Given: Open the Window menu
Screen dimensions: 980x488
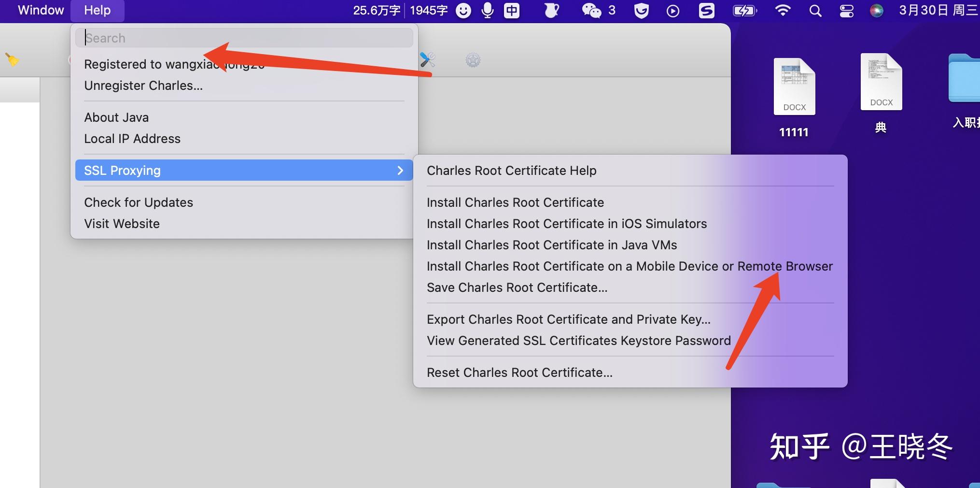Looking at the screenshot, I should (41, 10).
